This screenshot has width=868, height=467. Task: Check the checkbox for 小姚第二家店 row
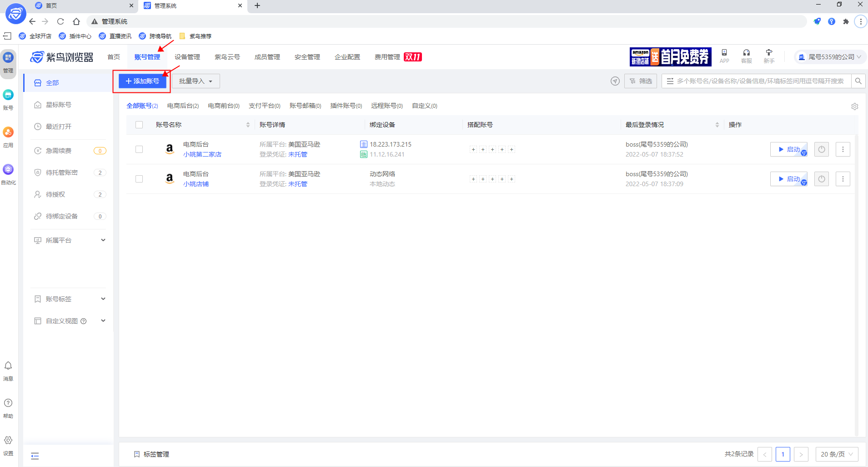point(139,149)
